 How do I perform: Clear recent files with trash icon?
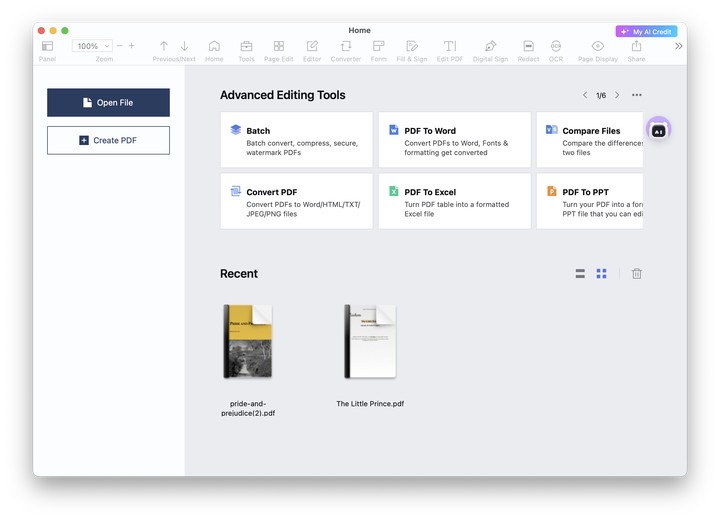pos(636,274)
